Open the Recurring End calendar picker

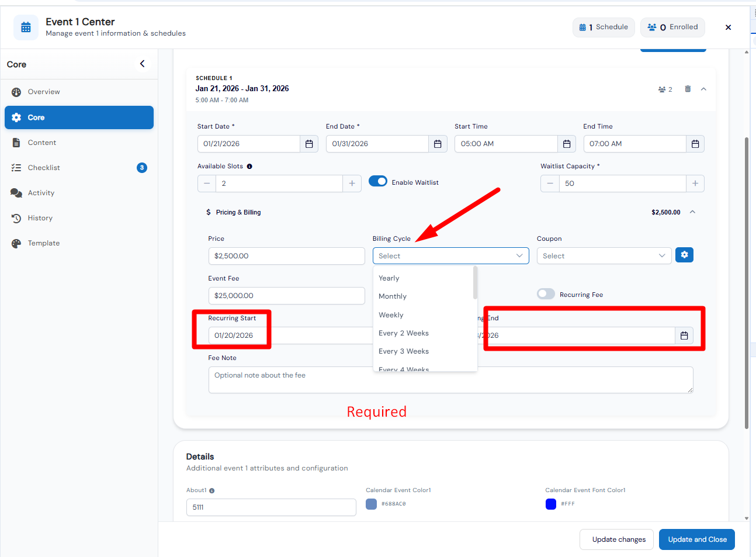pos(684,335)
